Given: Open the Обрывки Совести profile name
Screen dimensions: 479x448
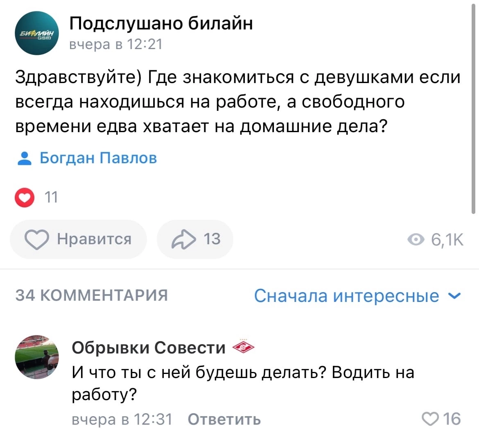Looking at the screenshot, I should click(149, 347).
